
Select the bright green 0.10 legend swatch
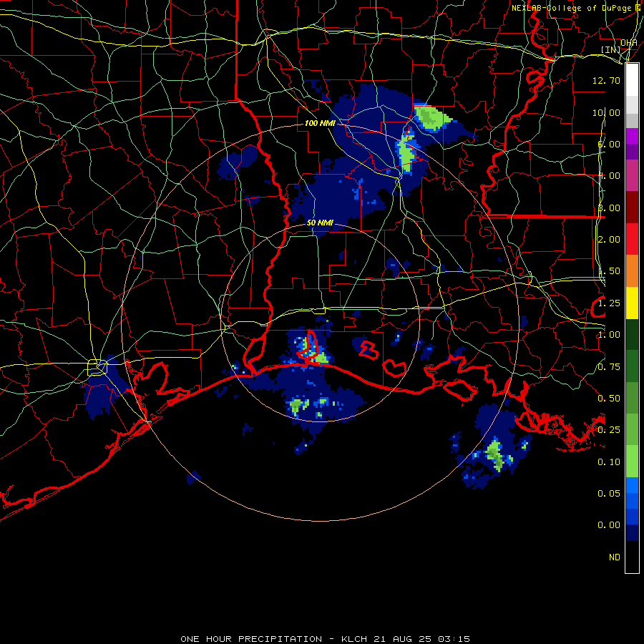click(x=632, y=462)
